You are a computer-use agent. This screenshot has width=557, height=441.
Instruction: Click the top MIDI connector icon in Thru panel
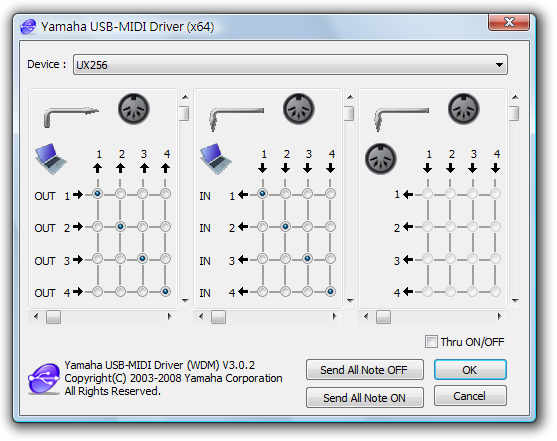[464, 109]
